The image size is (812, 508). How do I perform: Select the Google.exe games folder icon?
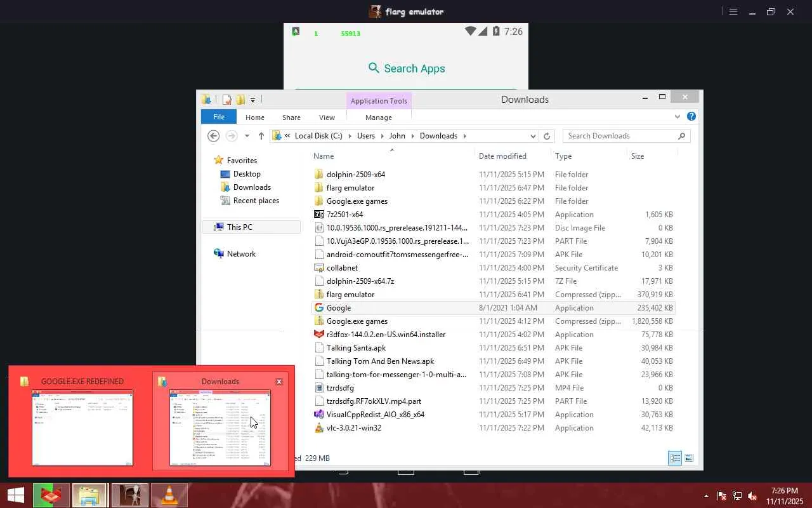coord(319,201)
